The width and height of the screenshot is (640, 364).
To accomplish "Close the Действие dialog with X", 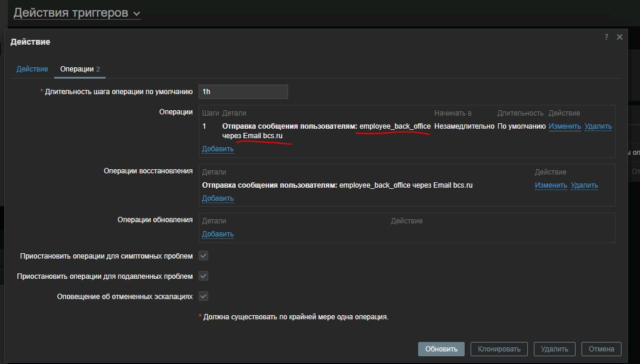I will (x=619, y=37).
